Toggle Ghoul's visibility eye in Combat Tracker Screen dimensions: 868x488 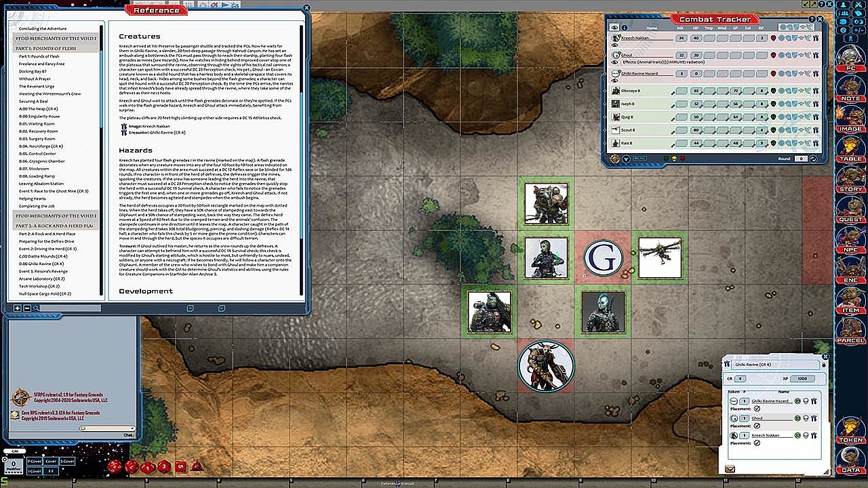pos(615,62)
